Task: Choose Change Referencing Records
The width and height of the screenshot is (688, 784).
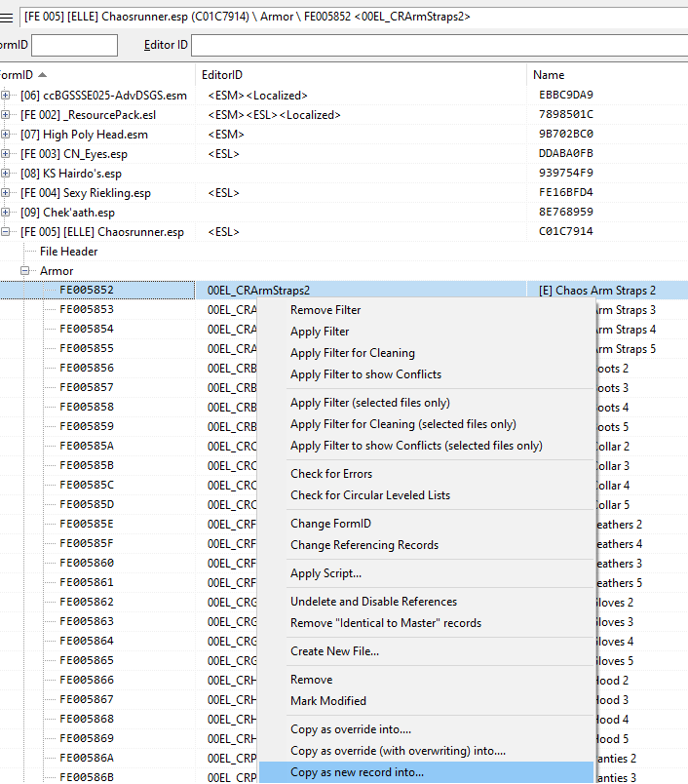Action: click(x=364, y=545)
